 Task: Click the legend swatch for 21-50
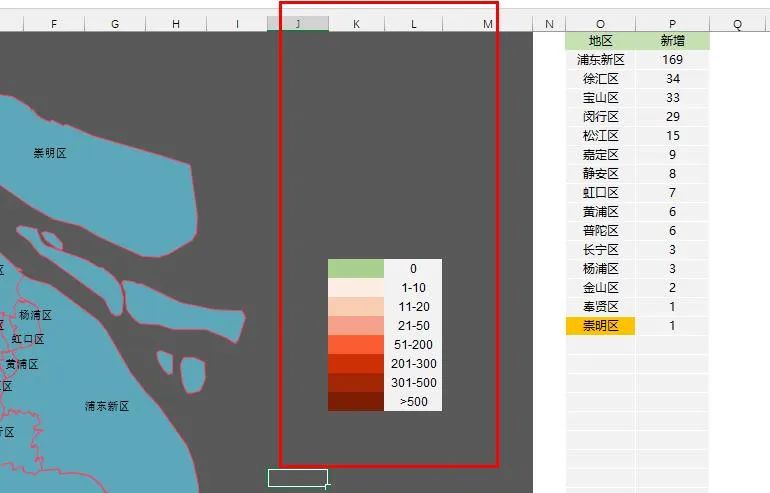(x=356, y=326)
